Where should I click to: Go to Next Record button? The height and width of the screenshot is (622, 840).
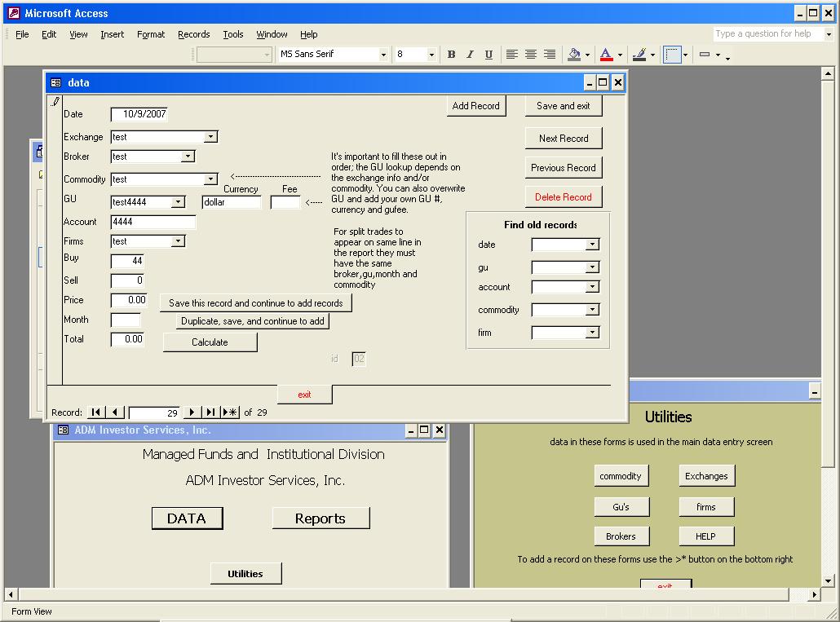pyautogui.click(x=564, y=138)
